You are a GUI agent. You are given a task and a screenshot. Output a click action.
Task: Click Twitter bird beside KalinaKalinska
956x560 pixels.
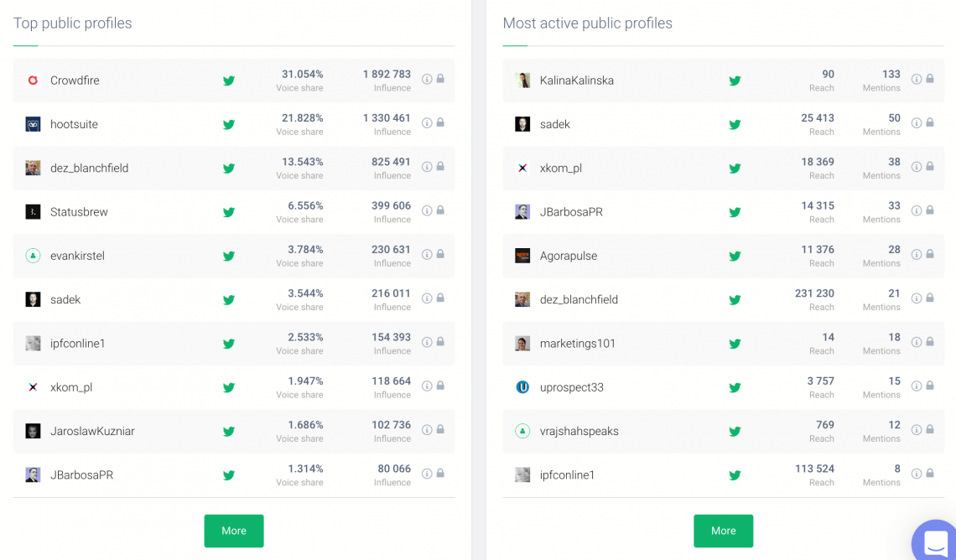point(735,80)
